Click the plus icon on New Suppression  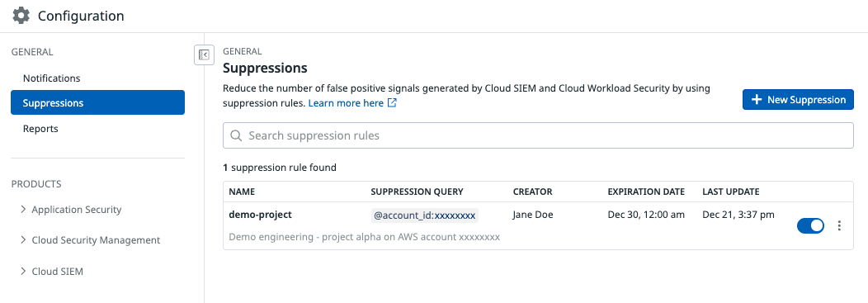point(756,100)
